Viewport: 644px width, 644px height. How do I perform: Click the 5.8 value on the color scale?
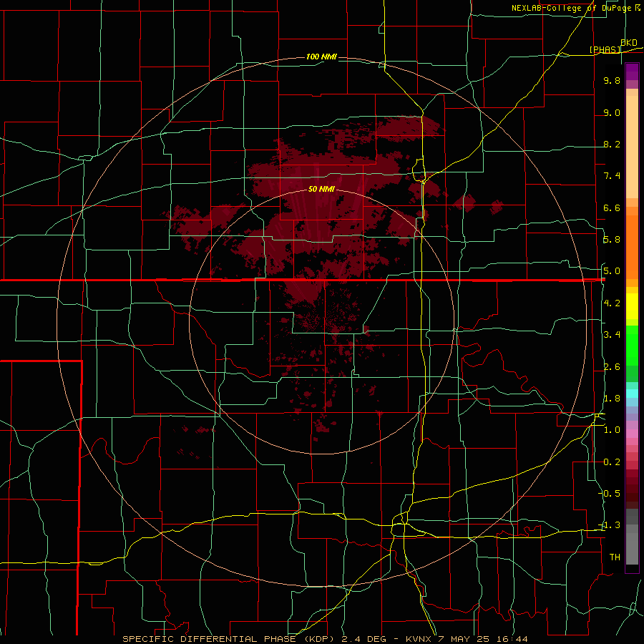point(612,240)
